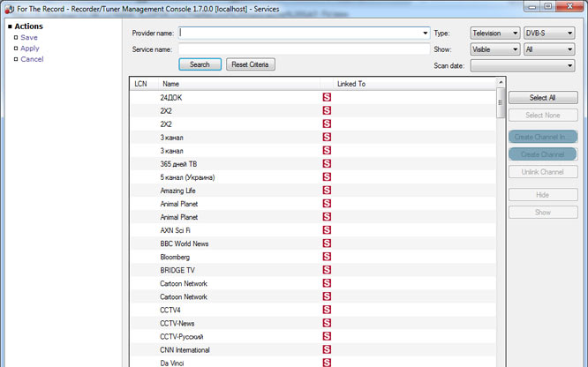Image resolution: width=588 pixels, height=367 pixels.
Task: Click the Save action link
Action: tap(29, 38)
